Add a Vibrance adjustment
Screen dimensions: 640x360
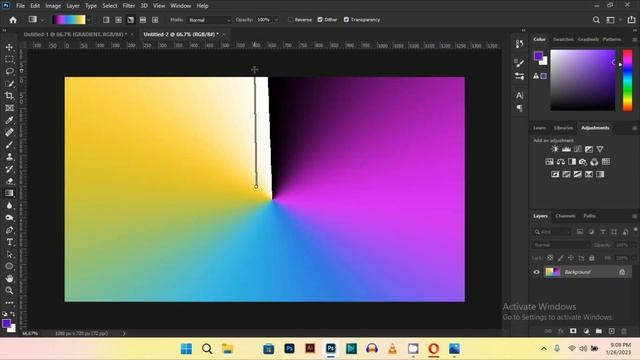tap(600, 149)
